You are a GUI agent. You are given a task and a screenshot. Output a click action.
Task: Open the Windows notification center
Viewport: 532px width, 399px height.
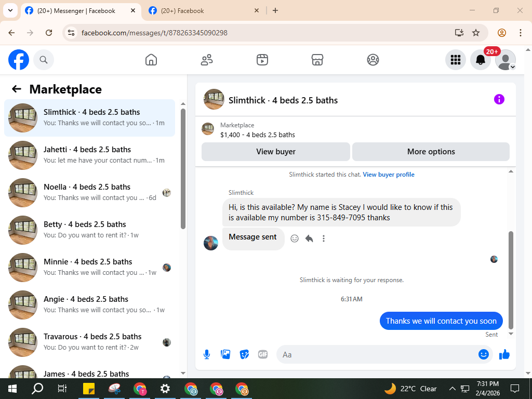pos(515,389)
